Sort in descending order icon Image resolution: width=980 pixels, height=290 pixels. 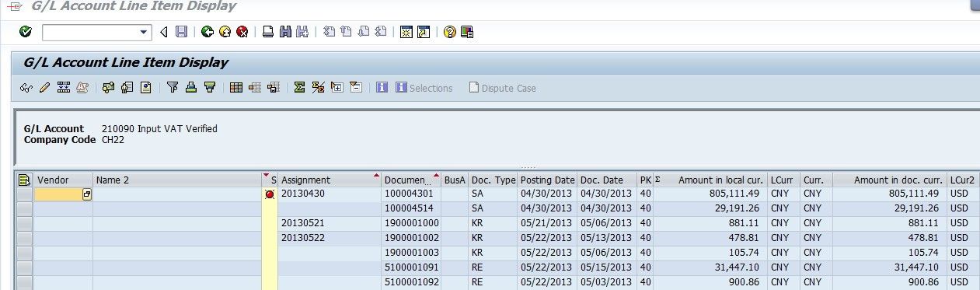[x=210, y=88]
